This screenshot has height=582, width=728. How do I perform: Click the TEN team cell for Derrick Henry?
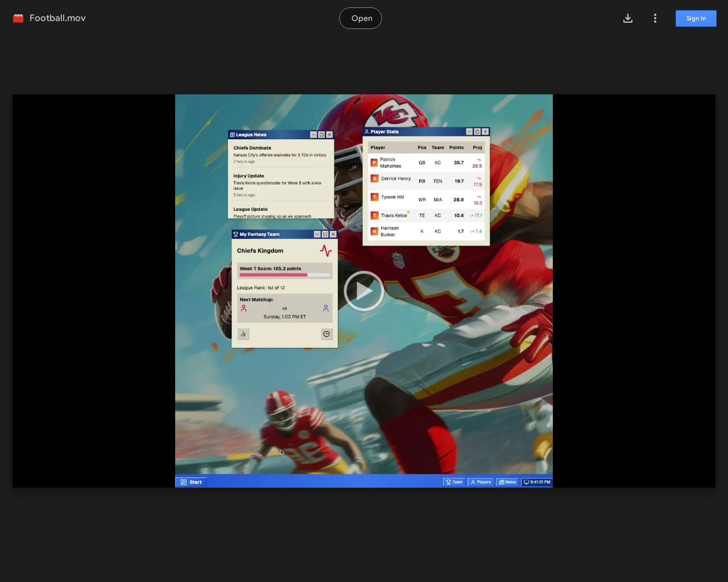[x=437, y=181]
